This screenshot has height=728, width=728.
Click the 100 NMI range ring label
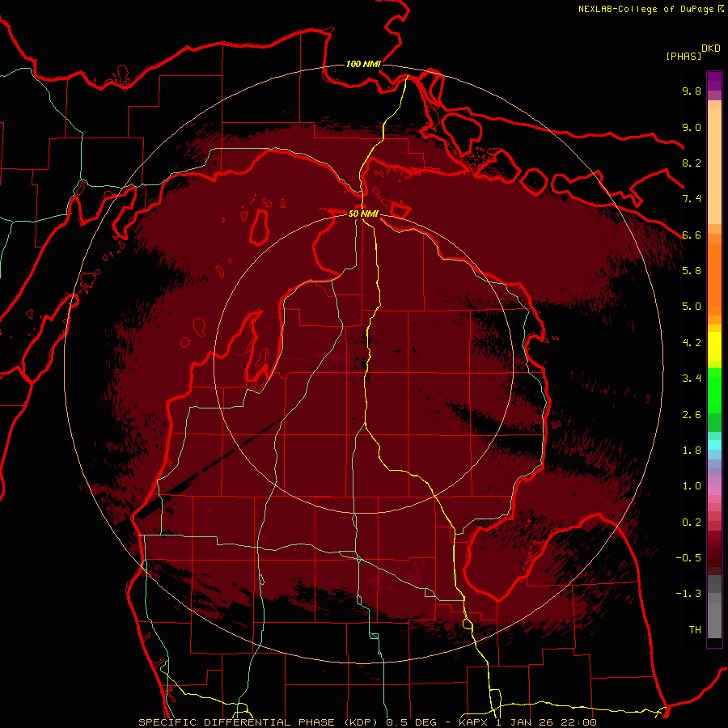point(363,64)
